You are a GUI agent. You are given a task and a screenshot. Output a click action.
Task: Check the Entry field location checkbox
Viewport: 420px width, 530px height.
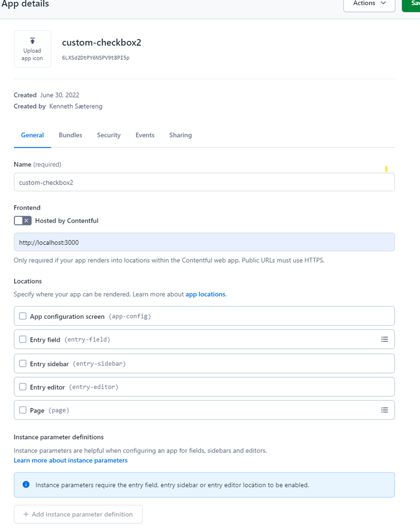tap(23, 339)
